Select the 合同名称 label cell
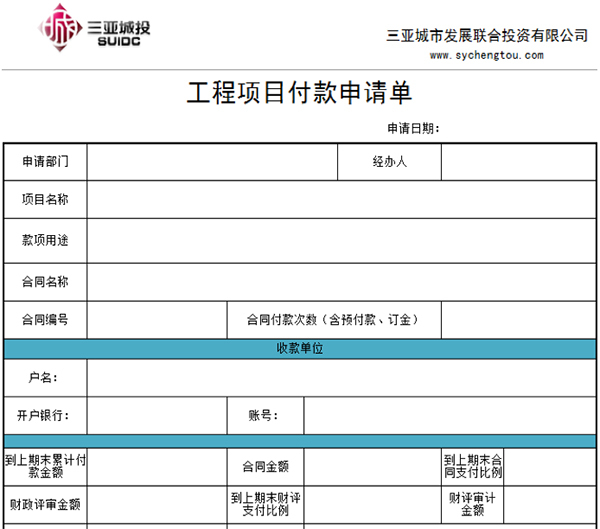Viewport: 600px width, 529px height. coord(45,282)
